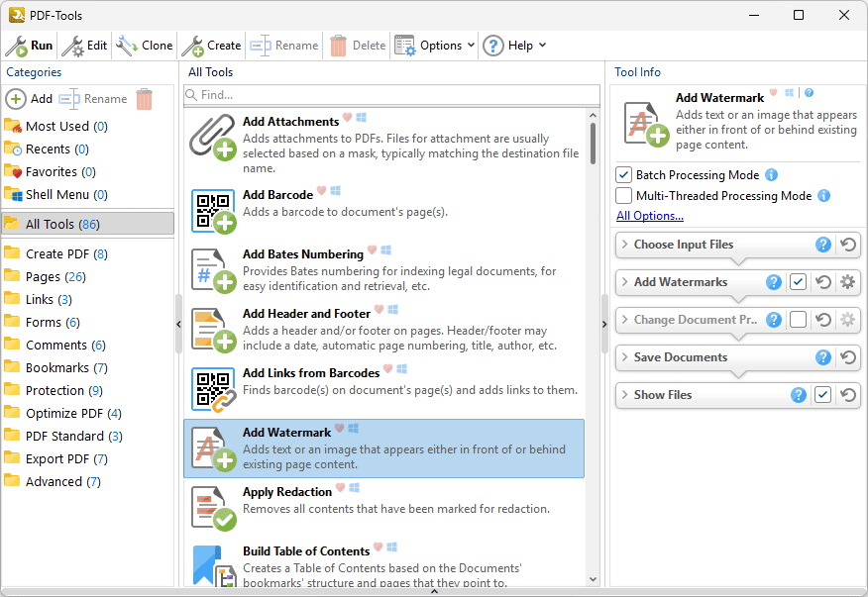Select the Protection category
Image resolution: width=868 pixels, height=597 pixels.
pos(55,390)
